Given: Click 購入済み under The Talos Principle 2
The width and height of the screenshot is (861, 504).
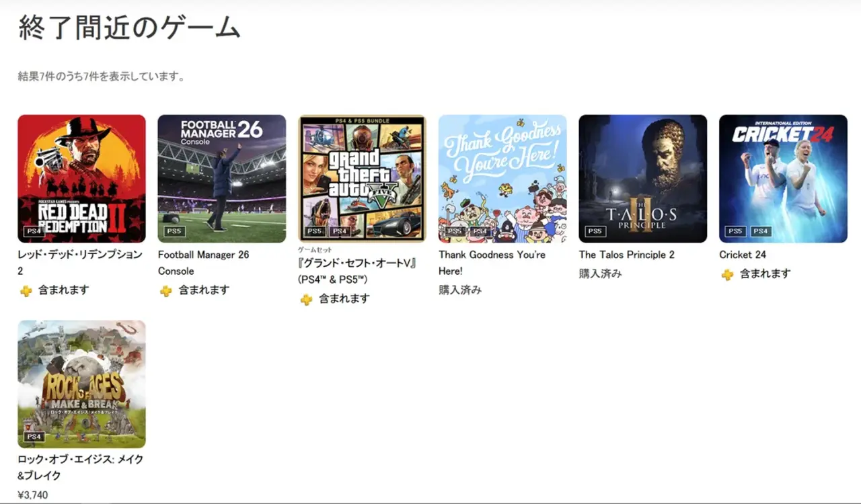Looking at the screenshot, I should [x=601, y=274].
